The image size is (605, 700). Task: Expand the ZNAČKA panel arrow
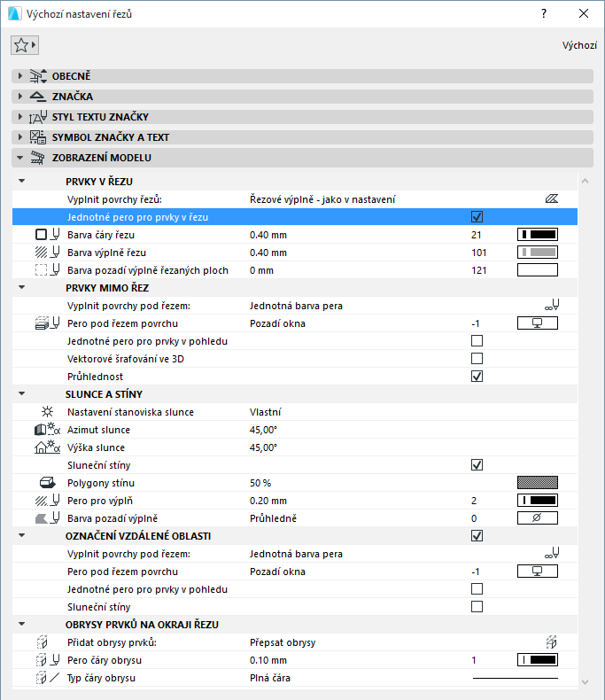[20, 97]
